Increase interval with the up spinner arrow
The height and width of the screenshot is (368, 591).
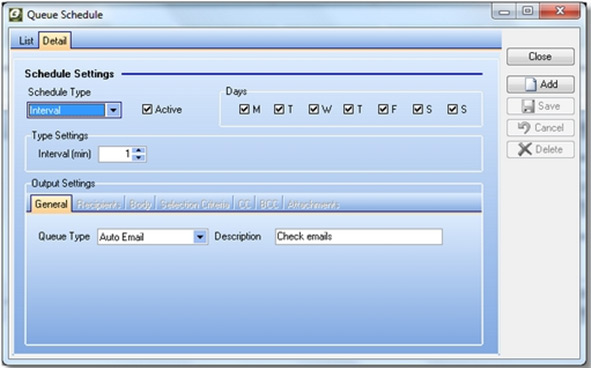pos(139,150)
